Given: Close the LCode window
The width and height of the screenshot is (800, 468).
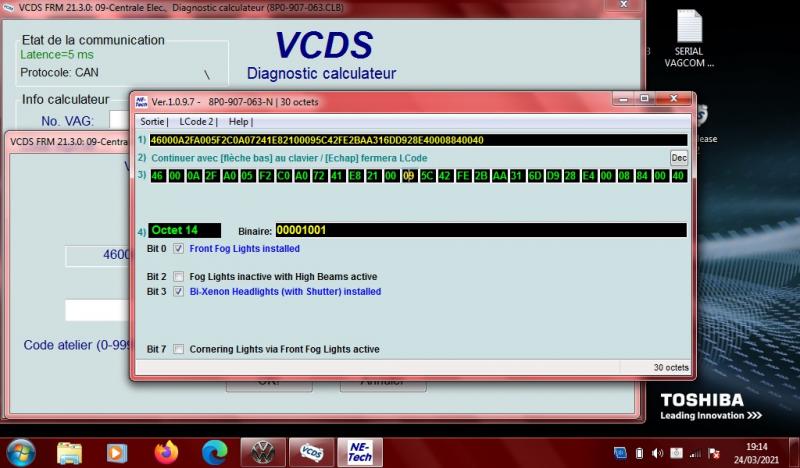Looking at the screenshot, I should pyautogui.click(x=673, y=98).
